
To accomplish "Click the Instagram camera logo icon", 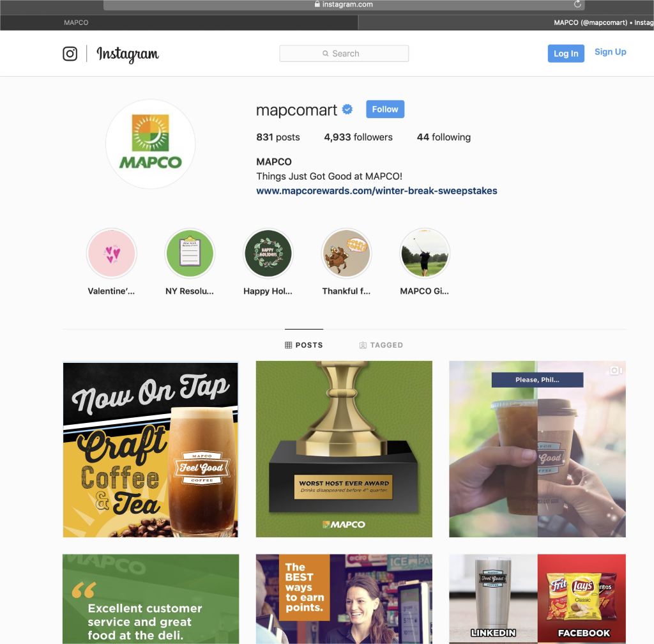I will point(70,54).
